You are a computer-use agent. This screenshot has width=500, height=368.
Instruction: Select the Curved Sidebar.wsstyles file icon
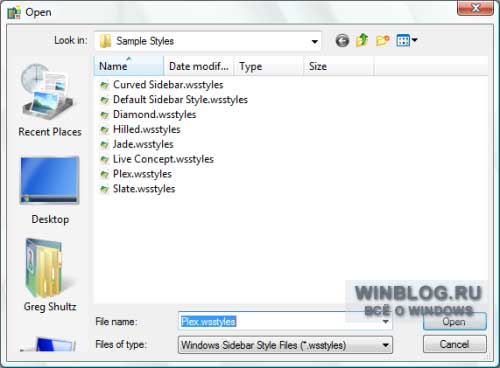click(105, 85)
